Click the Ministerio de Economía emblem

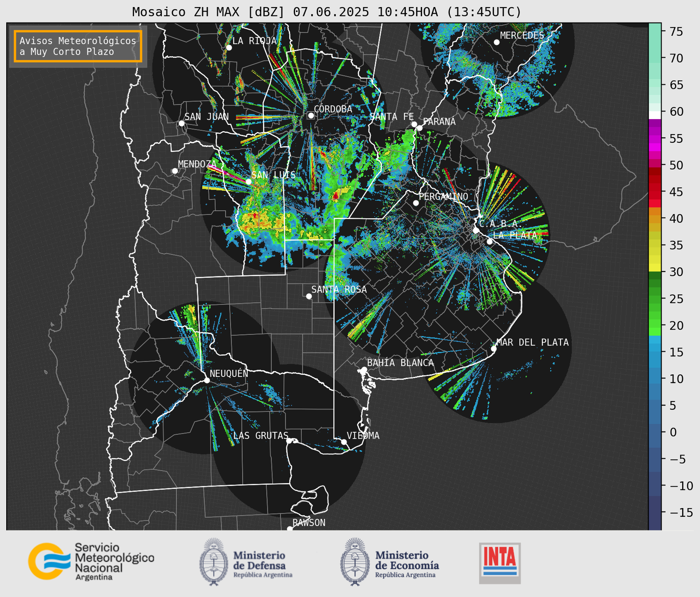click(355, 562)
